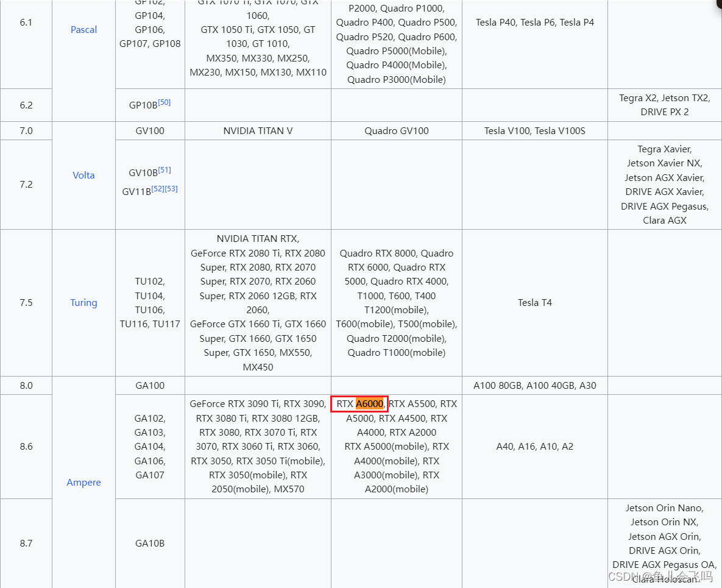Click the Tegra Xavier text

664,149
